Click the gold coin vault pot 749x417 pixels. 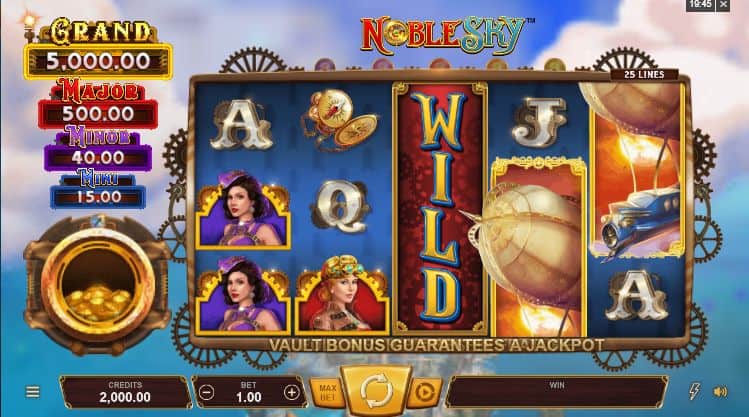coord(97,286)
